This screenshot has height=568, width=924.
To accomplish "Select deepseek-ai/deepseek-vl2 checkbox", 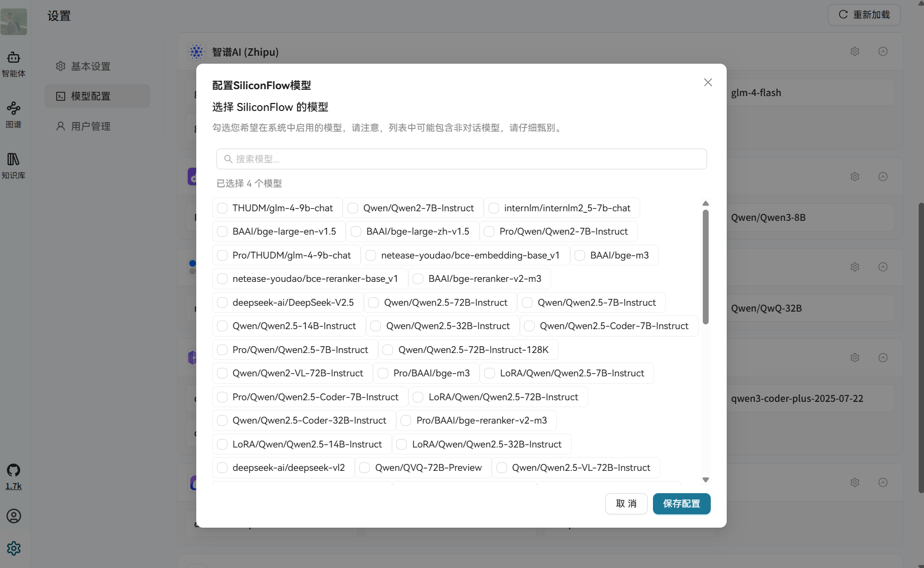I will (222, 468).
